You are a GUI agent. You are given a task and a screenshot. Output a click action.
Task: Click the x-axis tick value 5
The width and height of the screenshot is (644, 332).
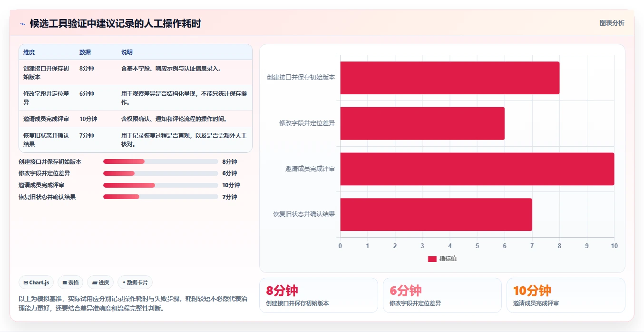coord(477,246)
